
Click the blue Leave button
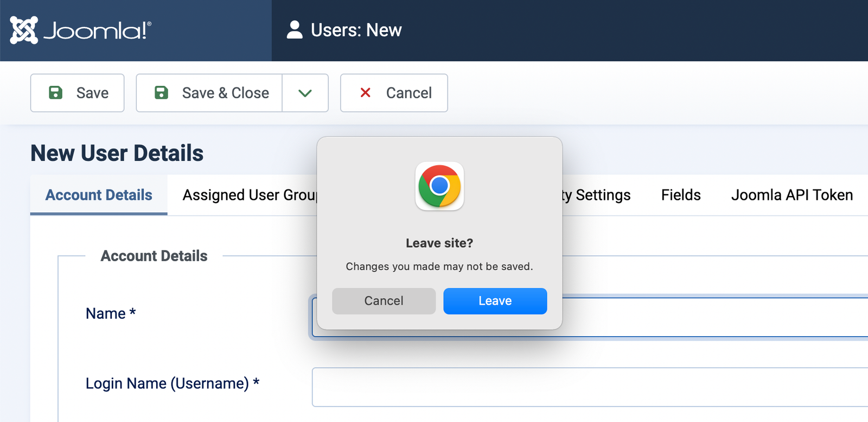pyautogui.click(x=495, y=301)
